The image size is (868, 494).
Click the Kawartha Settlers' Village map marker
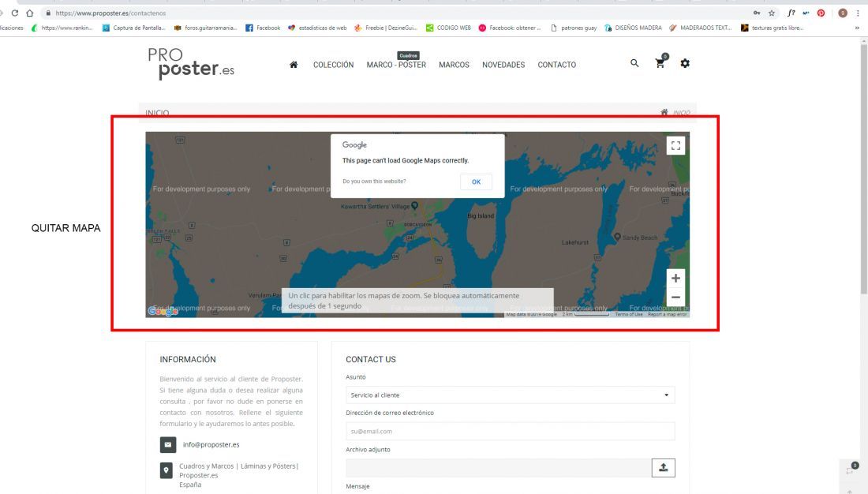coord(414,205)
